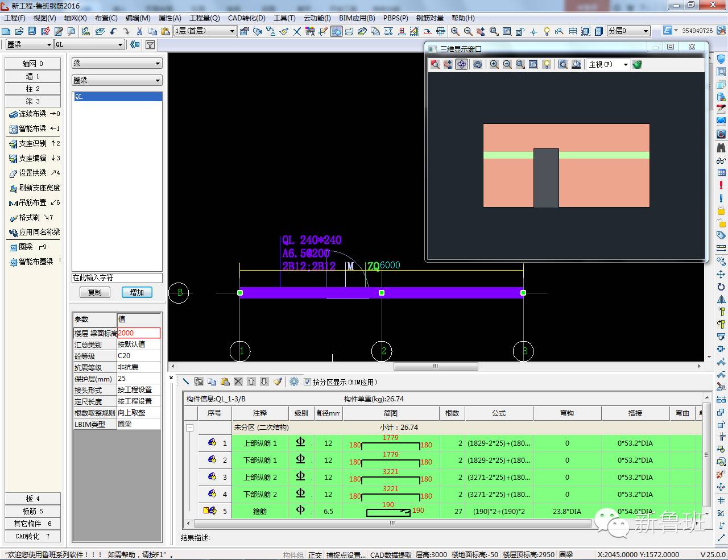
Task: Click 捕捉点设置 in the status bar
Action: tap(345, 555)
